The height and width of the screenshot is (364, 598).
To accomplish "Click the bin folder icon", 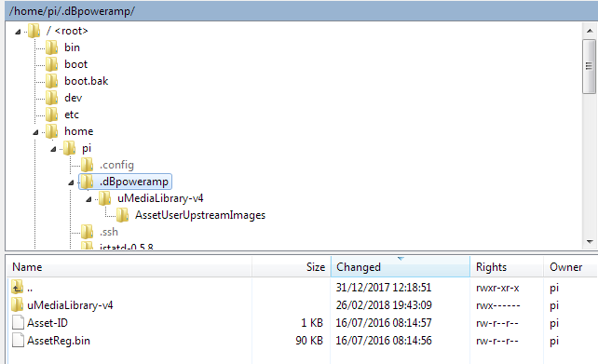I will click(x=51, y=47).
